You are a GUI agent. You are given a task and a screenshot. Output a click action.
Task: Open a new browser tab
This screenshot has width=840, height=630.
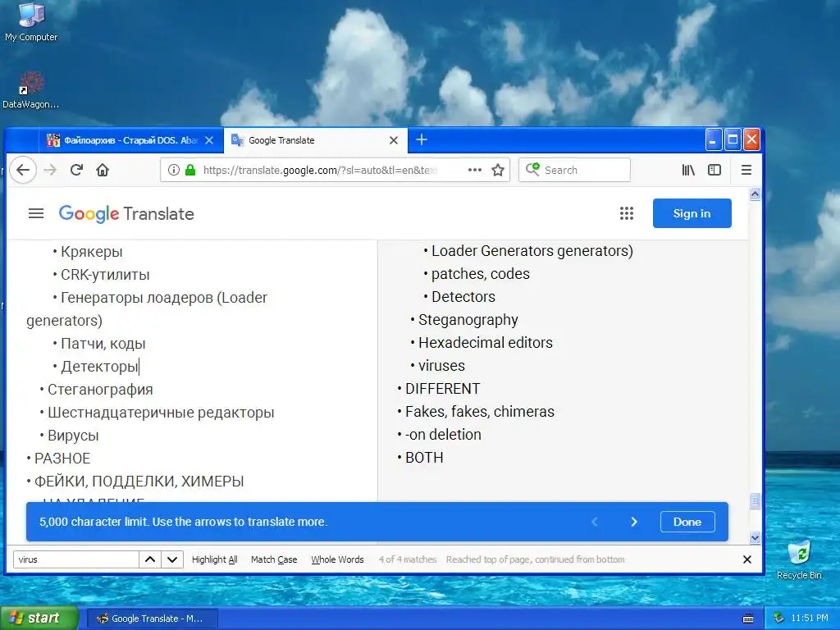(422, 139)
